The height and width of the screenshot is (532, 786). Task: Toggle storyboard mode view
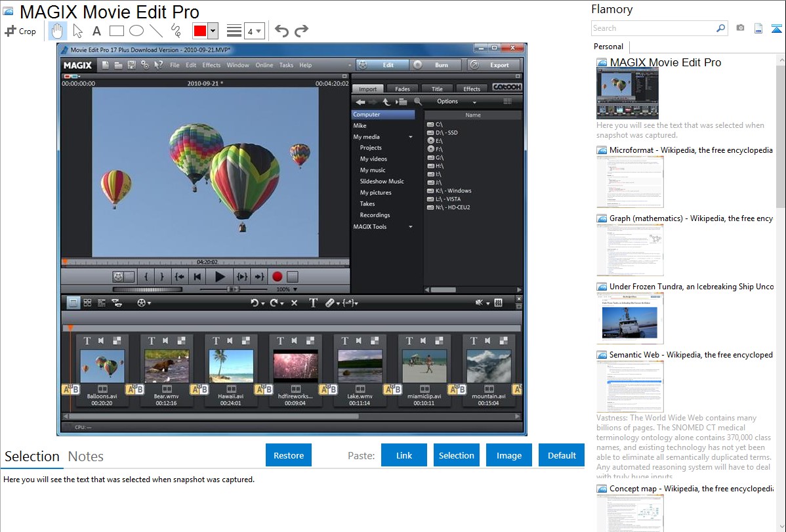tap(73, 303)
